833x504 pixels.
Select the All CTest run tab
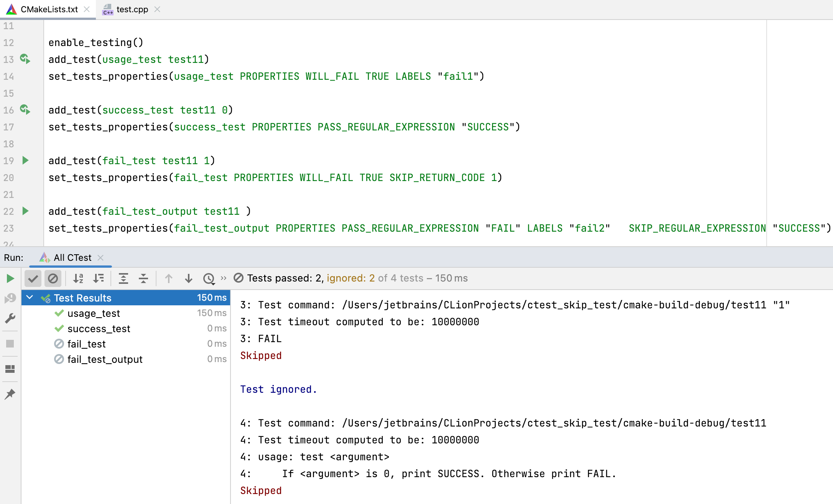pyautogui.click(x=72, y=258)
